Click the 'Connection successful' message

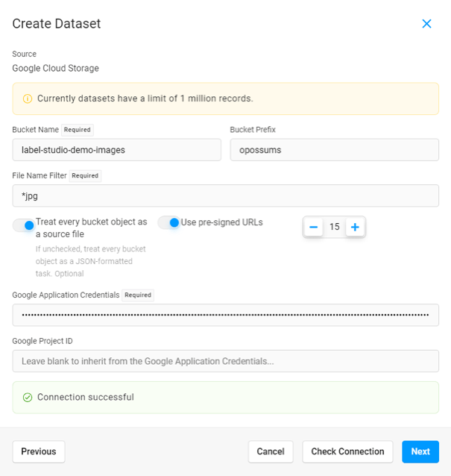pos(86,398)
